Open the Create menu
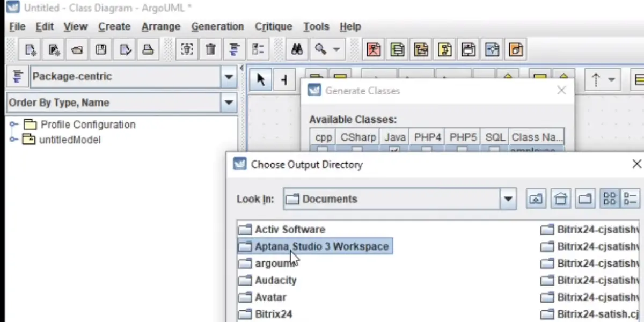The height and width of the screenshot is (322, 644). coord(114,26)
